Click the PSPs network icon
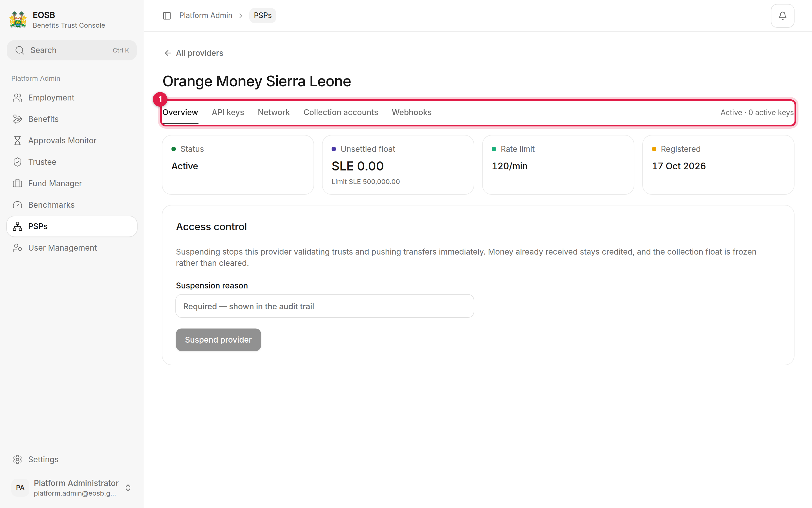 17,226
